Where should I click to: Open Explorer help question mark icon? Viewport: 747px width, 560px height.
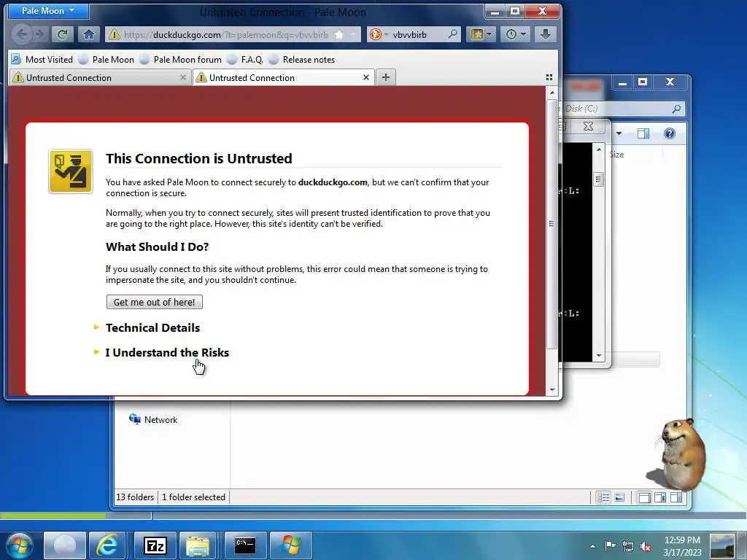pos(670,133)
